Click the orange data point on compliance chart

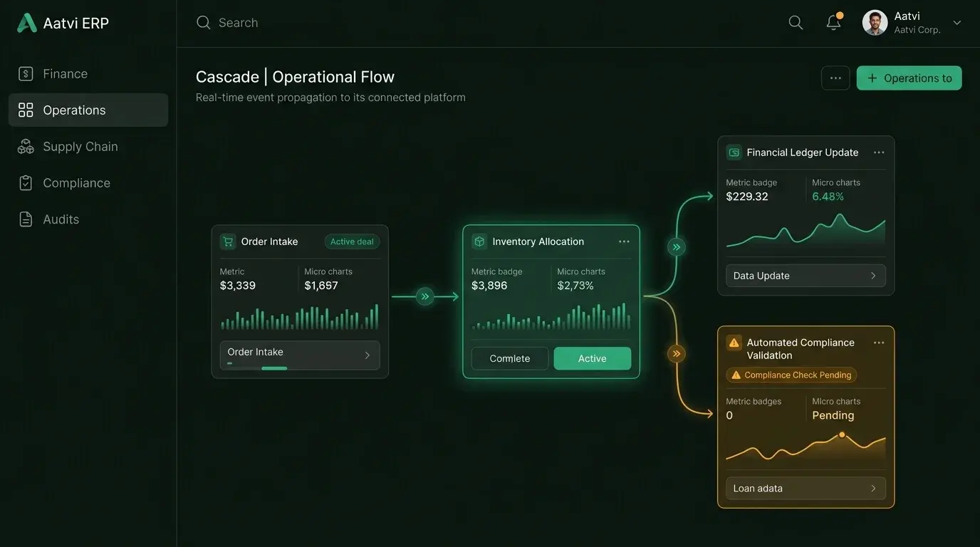pyautogui.click(x=842, y=434)
